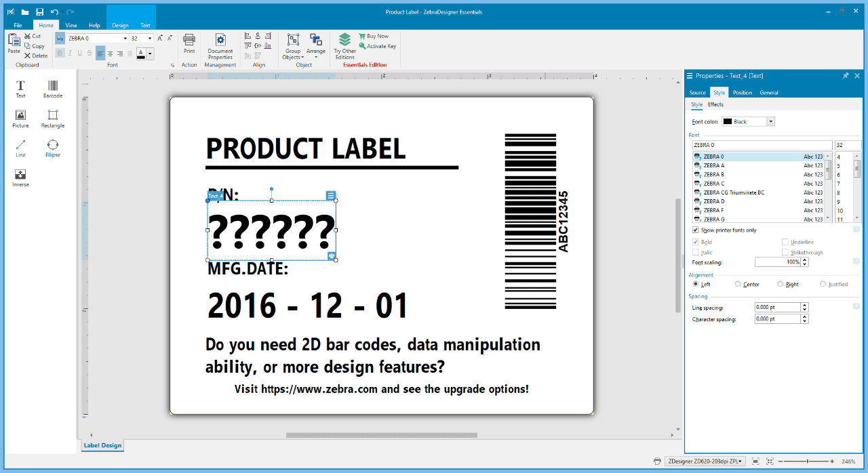Select the Picture tool

click(x=20, y=119)
